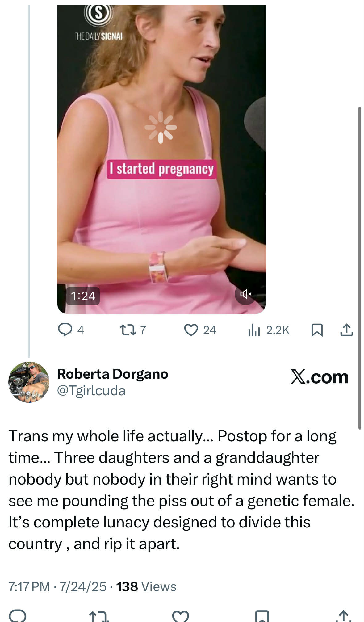Bookmark the video post
This screenshot has height=622, width=364.
point(317,330)
